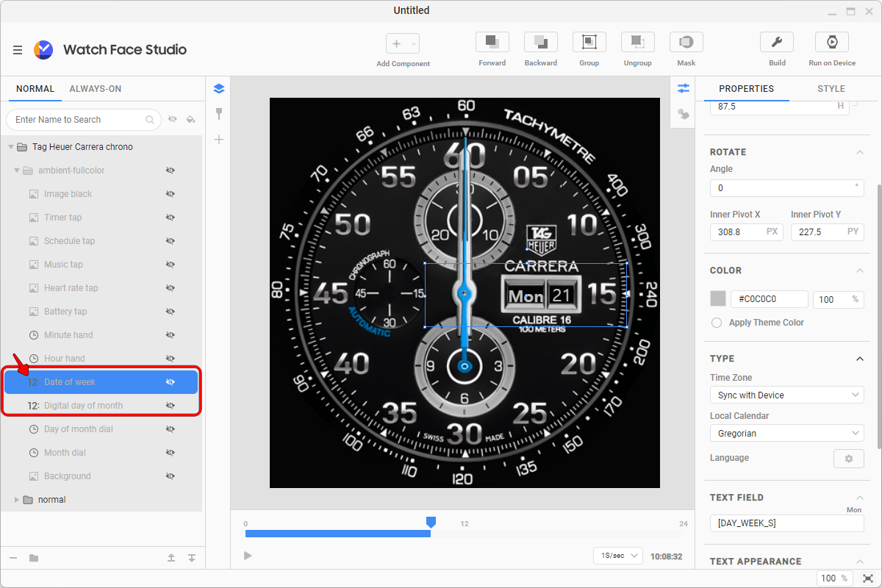882x588 pixels.
Task: Collapse the ambient-fullcolor folder
Action: point(17,171)
